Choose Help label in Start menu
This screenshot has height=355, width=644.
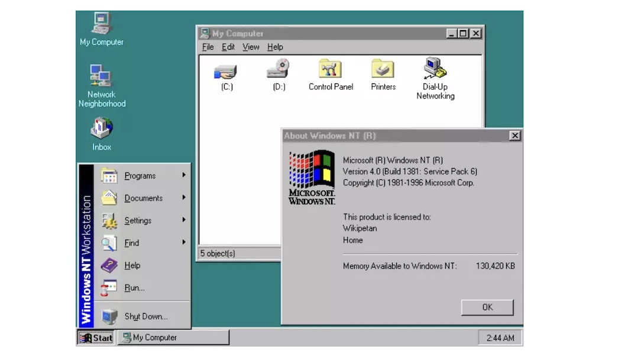(x=132, y=266)
